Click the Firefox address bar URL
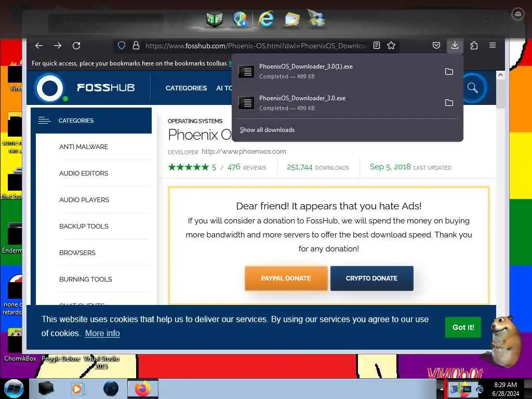Viewport: 532px width, 399px height. pyautogui.click(x=256, y=46)
